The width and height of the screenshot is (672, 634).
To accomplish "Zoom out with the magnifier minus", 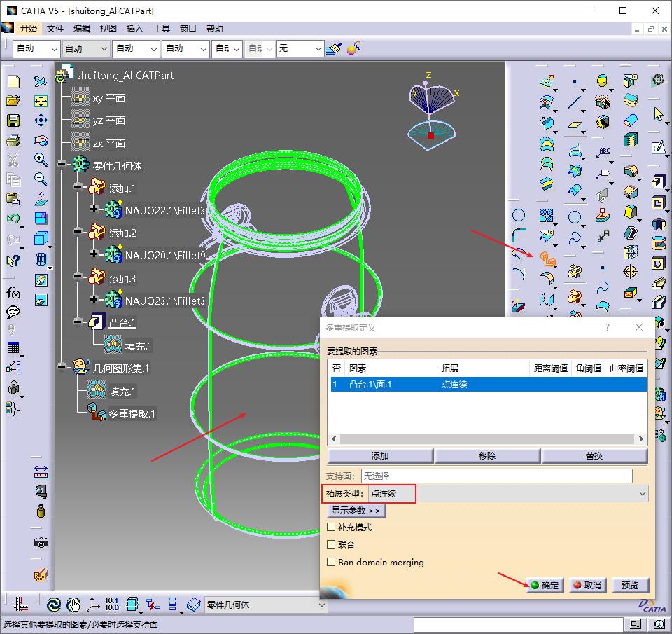I will tap(41, 179).
